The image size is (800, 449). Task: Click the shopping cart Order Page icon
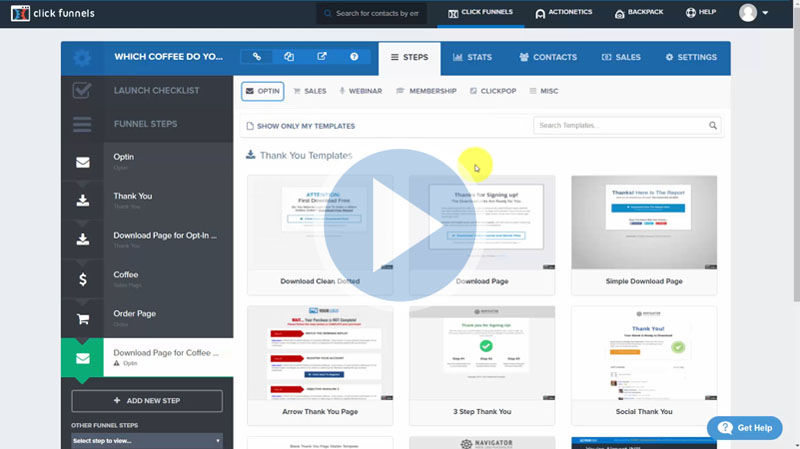82,318
